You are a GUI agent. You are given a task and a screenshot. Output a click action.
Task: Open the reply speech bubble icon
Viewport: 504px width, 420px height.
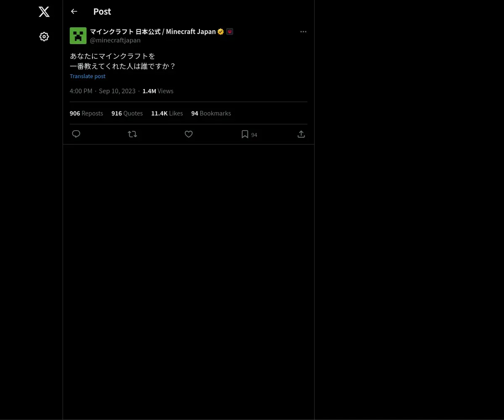coord(76,134)
